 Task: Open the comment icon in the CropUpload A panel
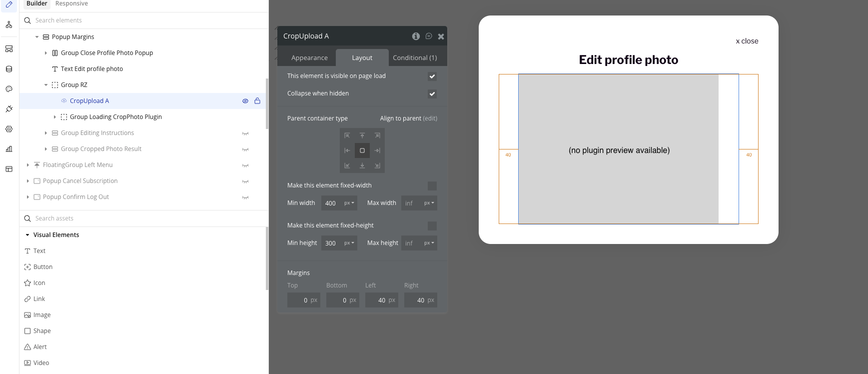tap(429, 36)
